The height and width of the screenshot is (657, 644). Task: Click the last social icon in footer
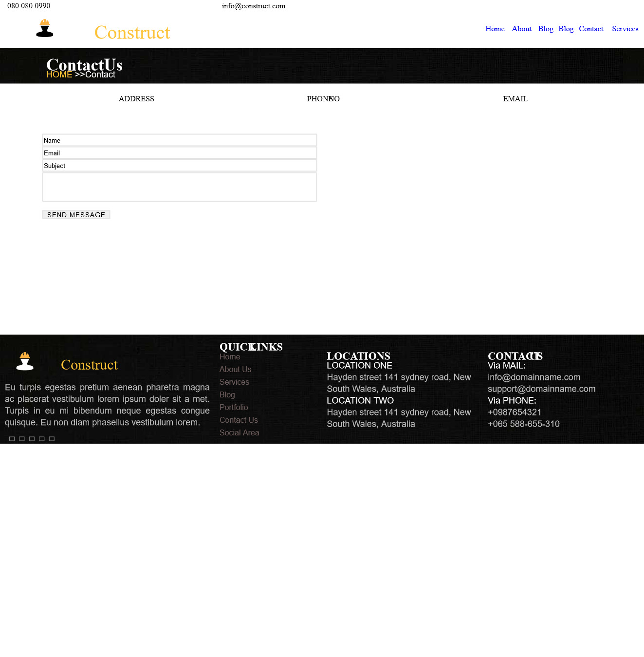(x=52, y=439)
